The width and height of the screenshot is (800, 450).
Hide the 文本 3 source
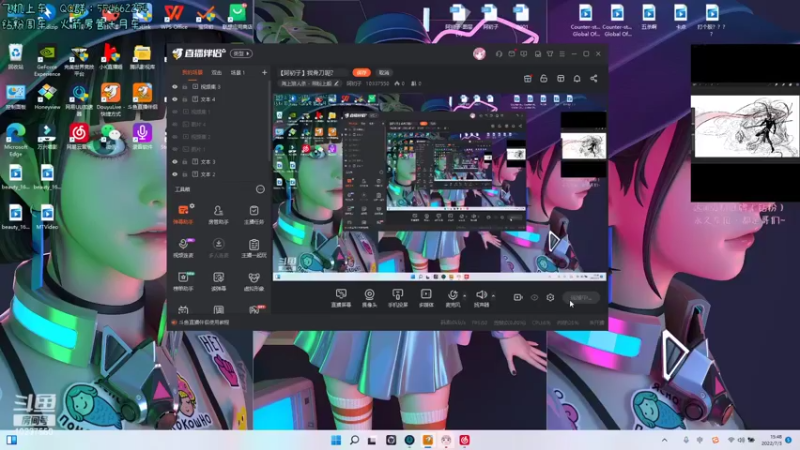pyautogui.click(x=175, y=162)
